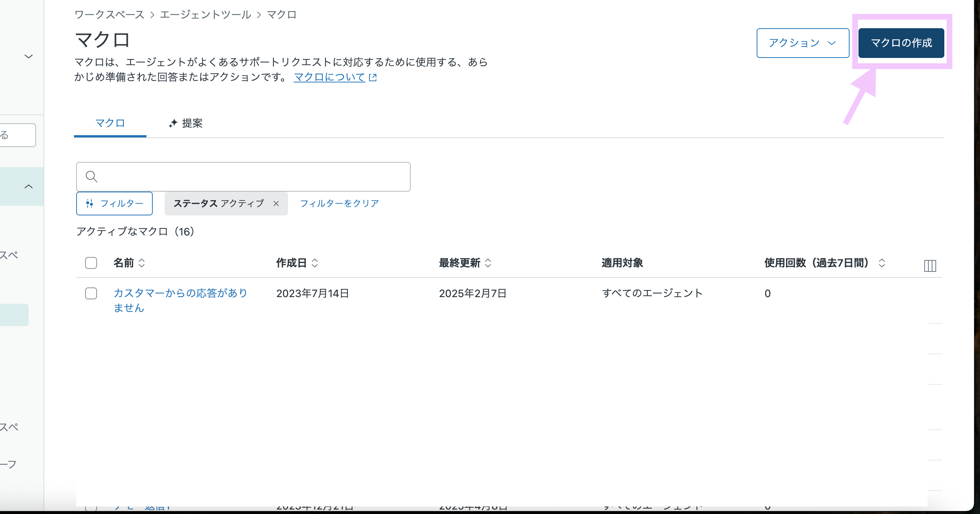
Task: Check the カスタマーからの応答がありません row checkbox
Action: pyautogui.click(x=91, y=293)
